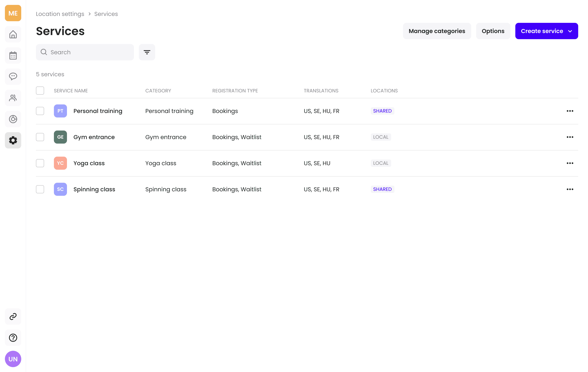
Task: Open the Yoga class service name
Action: pyautogui.click(x=89, y=163)
